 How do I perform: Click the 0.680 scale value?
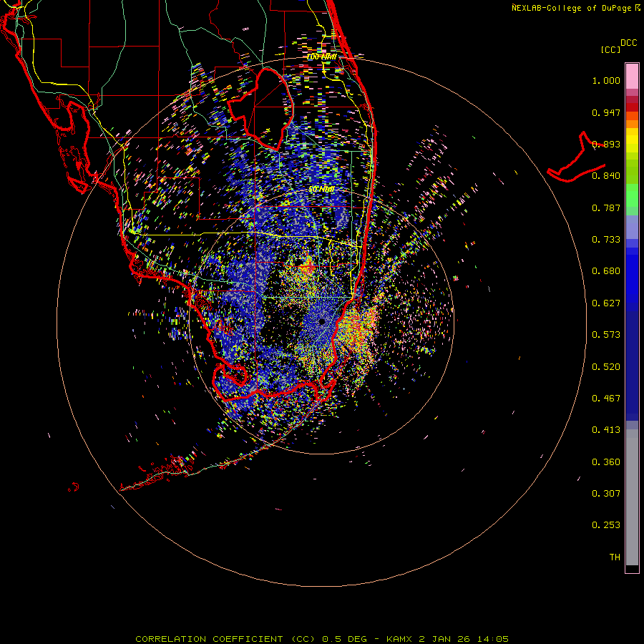tap(606, 271)
